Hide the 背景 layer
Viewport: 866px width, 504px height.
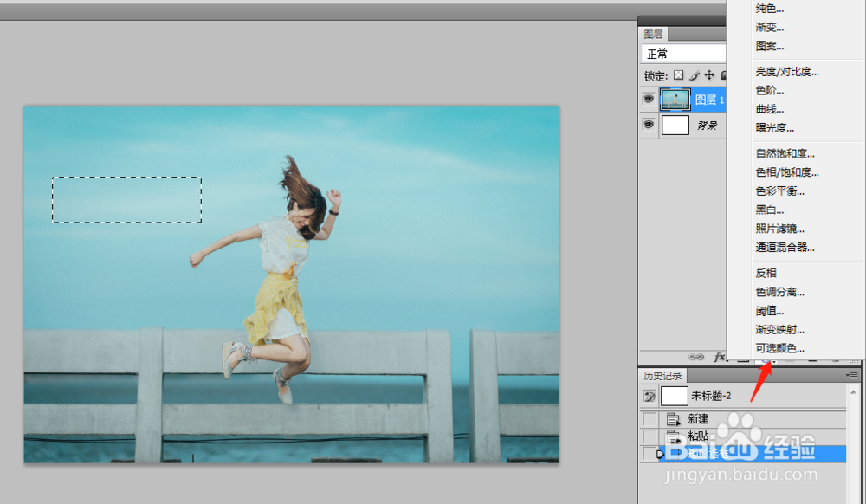click(648, 124)
